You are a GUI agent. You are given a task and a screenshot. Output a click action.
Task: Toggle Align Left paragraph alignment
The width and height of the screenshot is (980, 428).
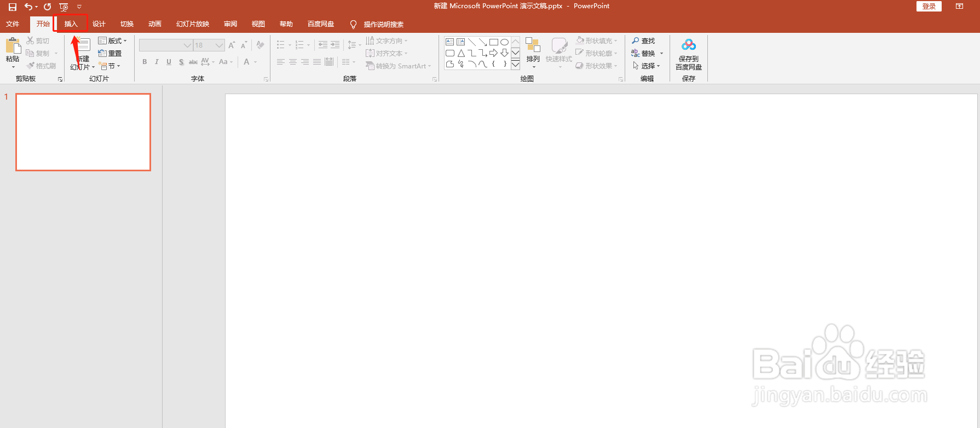click(x=281, y=62)
